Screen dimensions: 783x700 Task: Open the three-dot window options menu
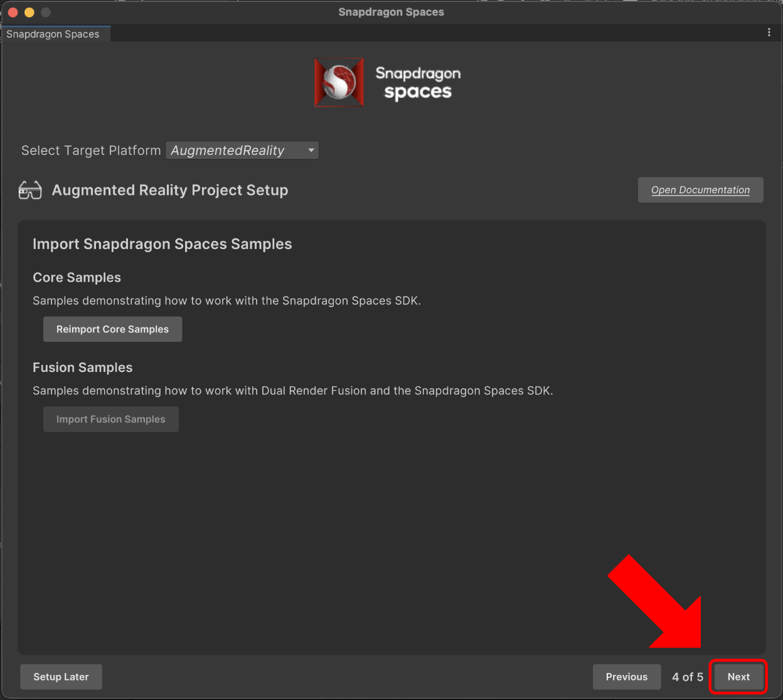tap(769, 33)
